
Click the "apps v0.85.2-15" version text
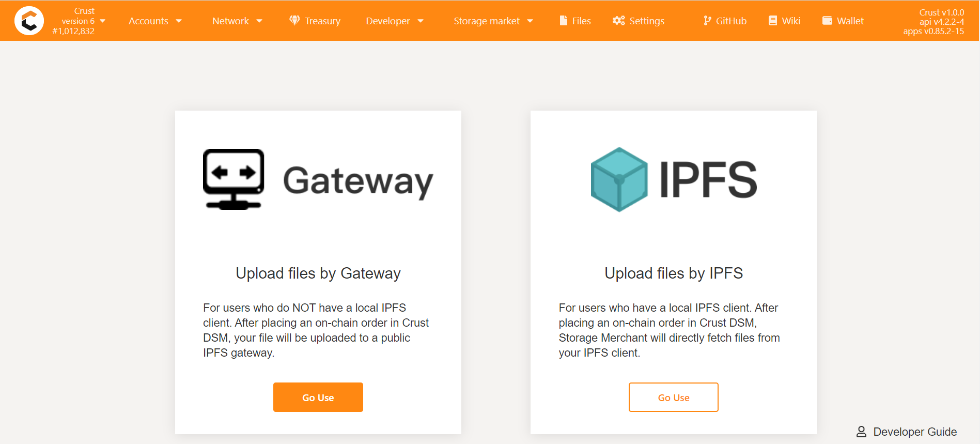pyautogui.click(x=934, y=31)
